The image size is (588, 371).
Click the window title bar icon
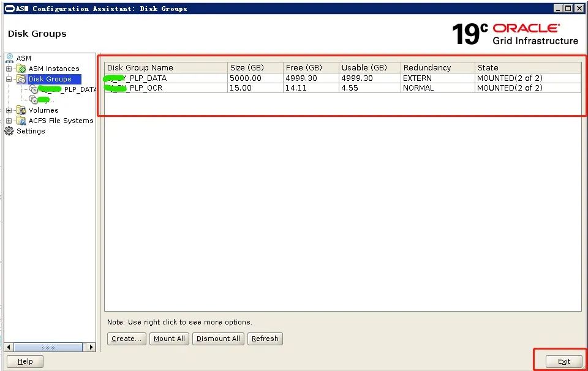(x=10, y=9)
